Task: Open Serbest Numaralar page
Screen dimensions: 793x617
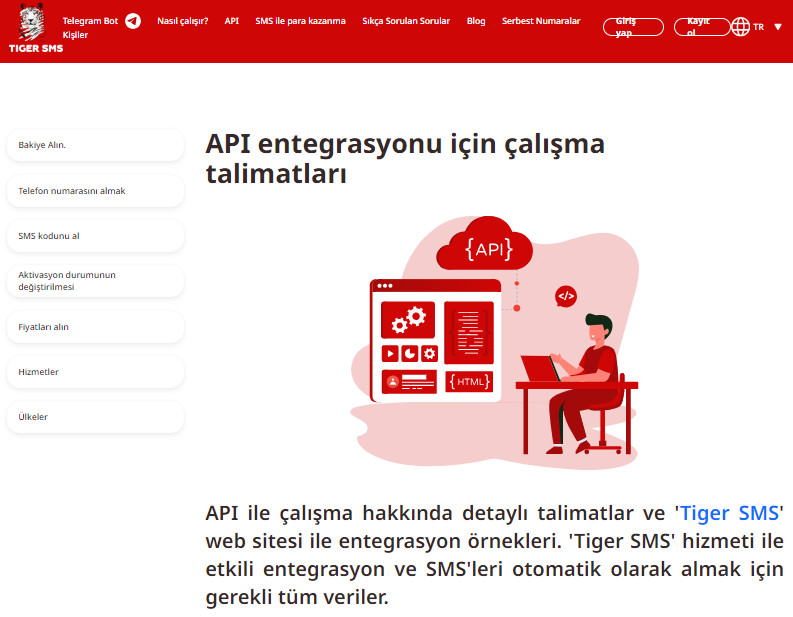Action: click(541, 21)
